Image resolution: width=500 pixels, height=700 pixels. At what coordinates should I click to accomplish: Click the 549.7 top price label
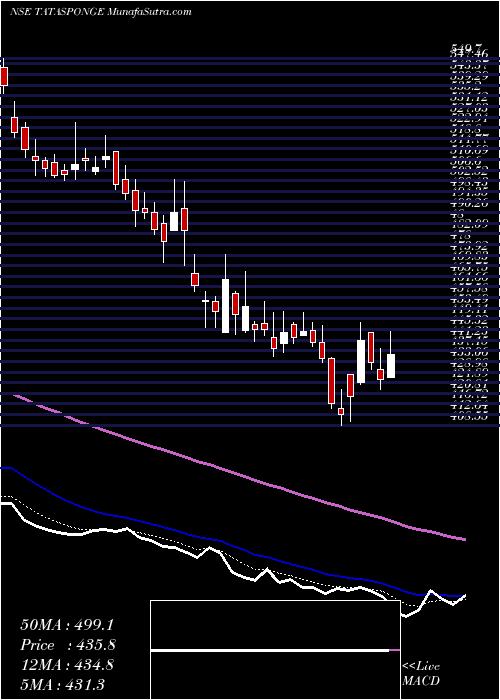pyautogui.click(x=464, y=47)
